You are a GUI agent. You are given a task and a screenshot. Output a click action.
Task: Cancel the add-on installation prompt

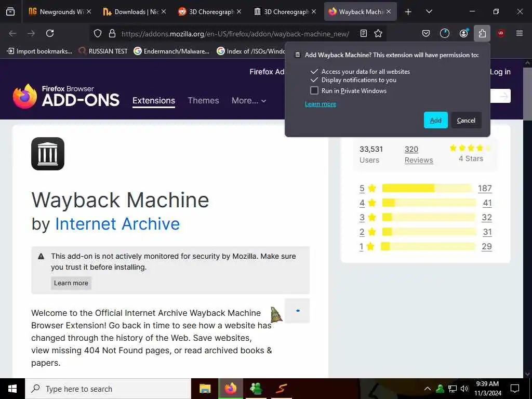(x=466, y=120)
